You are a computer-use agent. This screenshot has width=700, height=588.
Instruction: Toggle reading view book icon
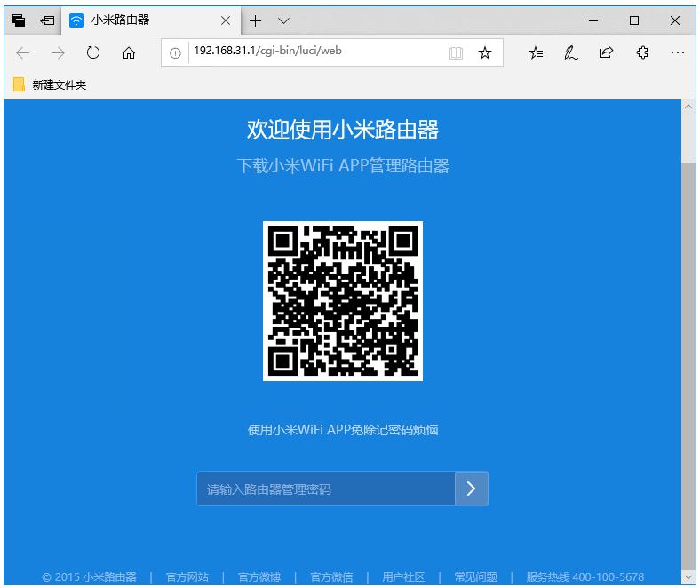coord(456,53)
